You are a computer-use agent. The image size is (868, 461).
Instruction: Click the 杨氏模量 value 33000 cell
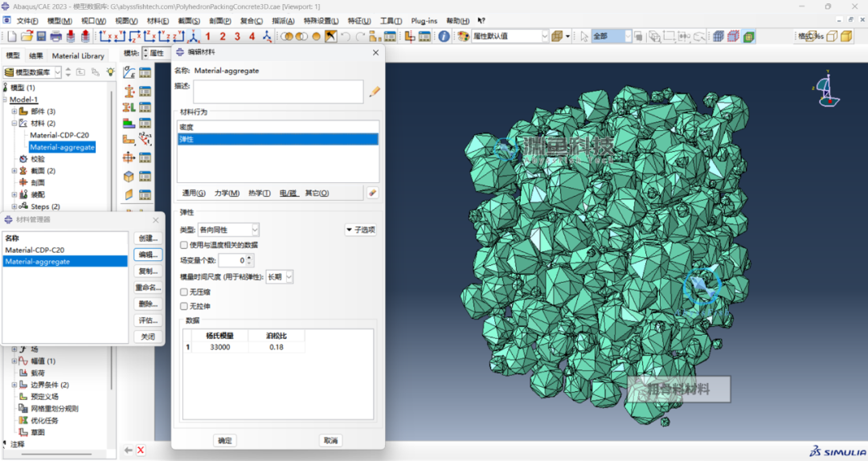pyautogui.click(x=219, y=347)
